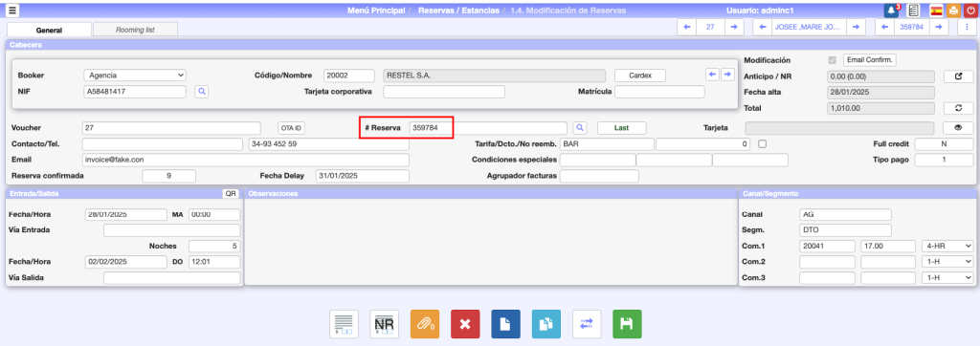Click the left arrow button beside Cardex
The height and width of the screenshot is (346, 980).
pyautogui.click(x=712, y=75)
